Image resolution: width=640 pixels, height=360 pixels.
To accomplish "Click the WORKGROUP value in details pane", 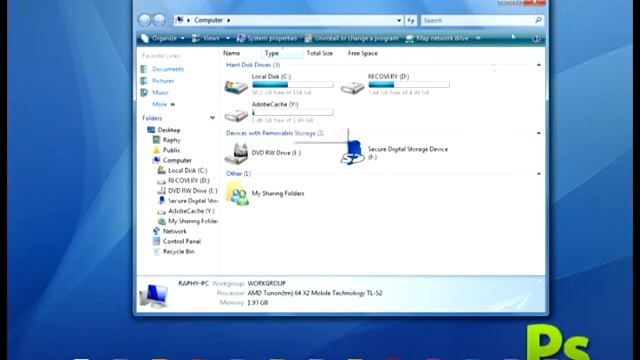I will 267,283.
